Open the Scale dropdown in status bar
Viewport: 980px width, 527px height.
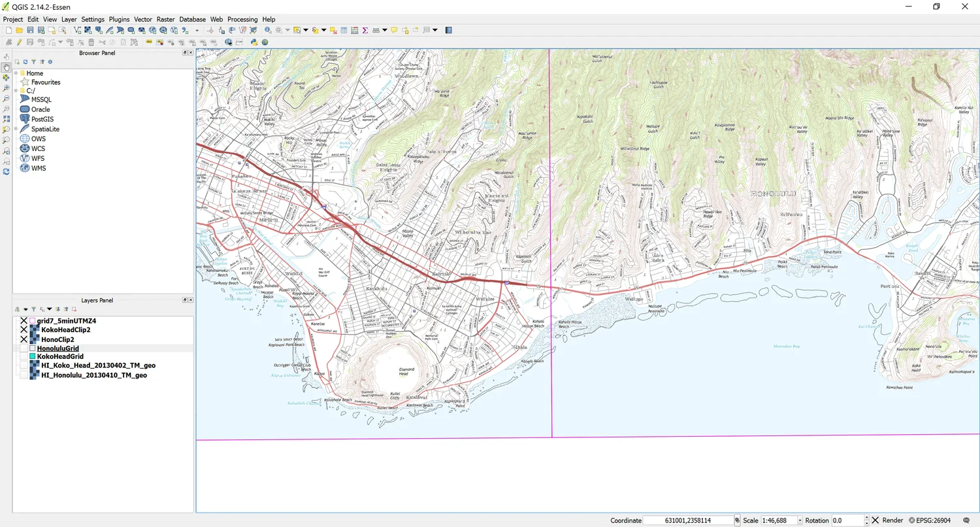coord(800,520)
